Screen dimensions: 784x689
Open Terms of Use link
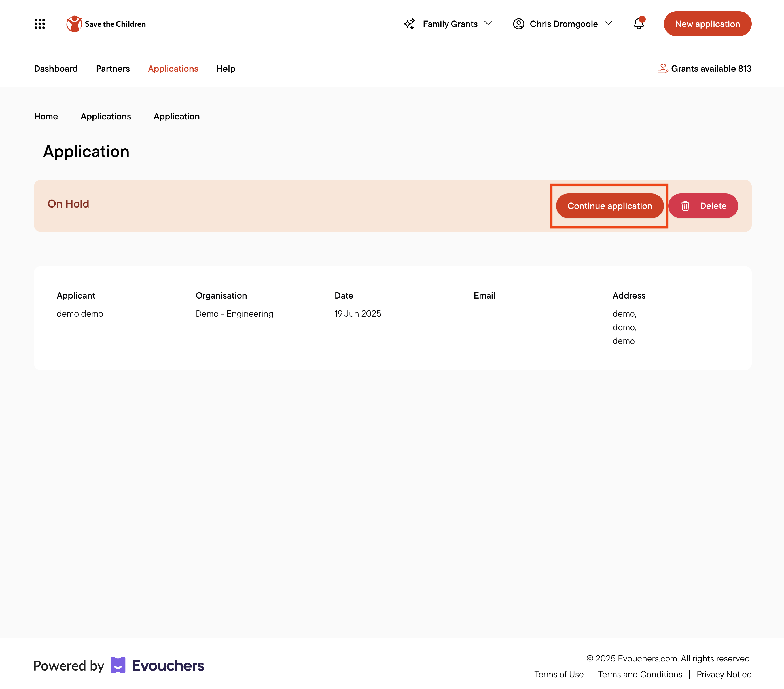pyautogui.click(x=559, y=675)
